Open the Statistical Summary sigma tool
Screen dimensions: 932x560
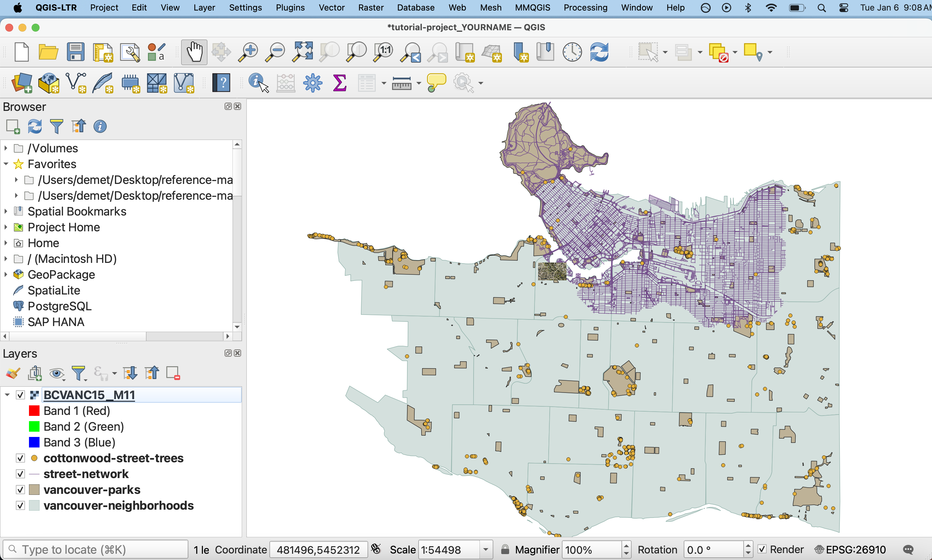[340, 83]
